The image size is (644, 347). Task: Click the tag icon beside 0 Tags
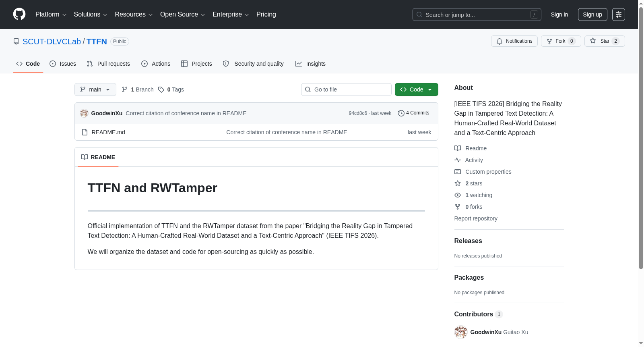(161, 89)
